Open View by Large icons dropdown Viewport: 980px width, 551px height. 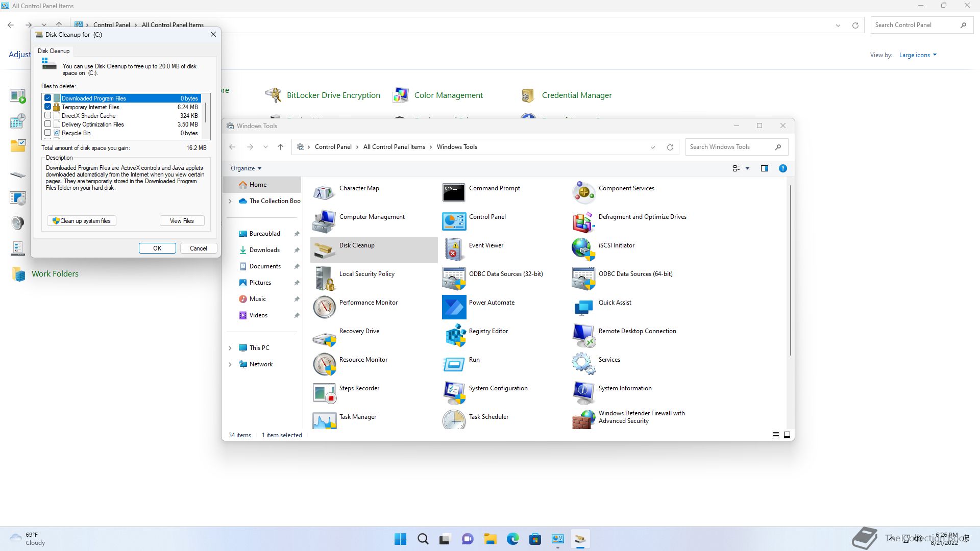click(918, 55)
